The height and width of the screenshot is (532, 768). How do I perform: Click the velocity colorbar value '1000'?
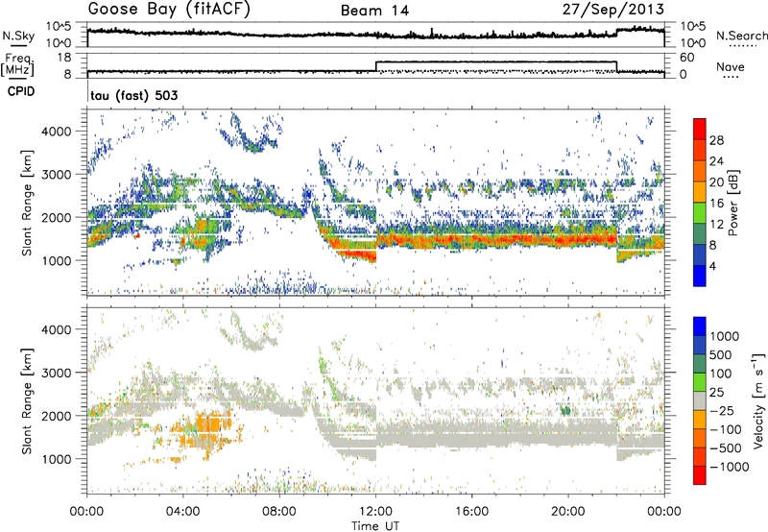pyautogui.click(x=725, y=336)
